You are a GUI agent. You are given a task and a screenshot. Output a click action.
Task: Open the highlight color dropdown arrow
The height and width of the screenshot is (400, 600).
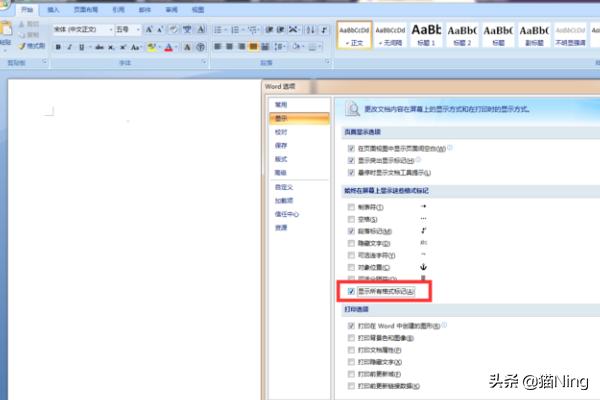click(x=159, y=47)
